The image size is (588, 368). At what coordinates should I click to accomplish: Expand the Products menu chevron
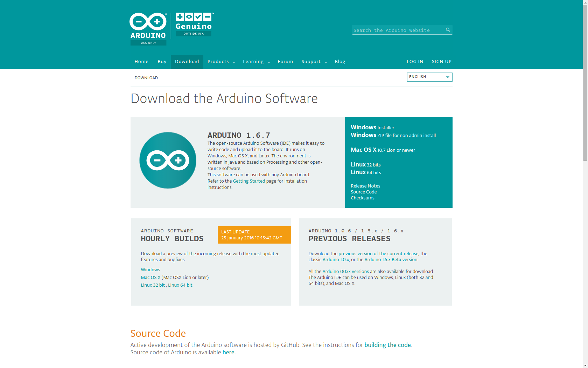click(x=233, y=62)
